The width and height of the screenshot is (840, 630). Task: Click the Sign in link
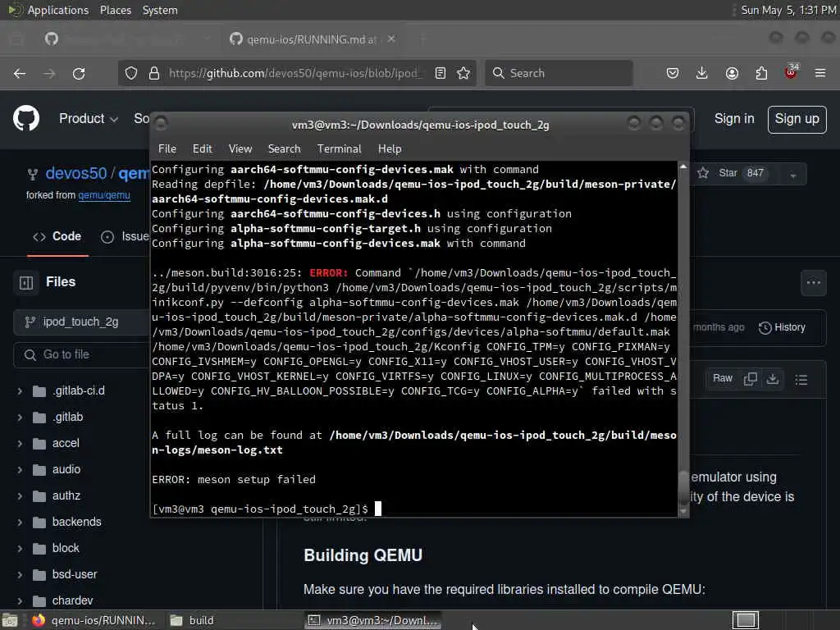click(x=734, y=119)
